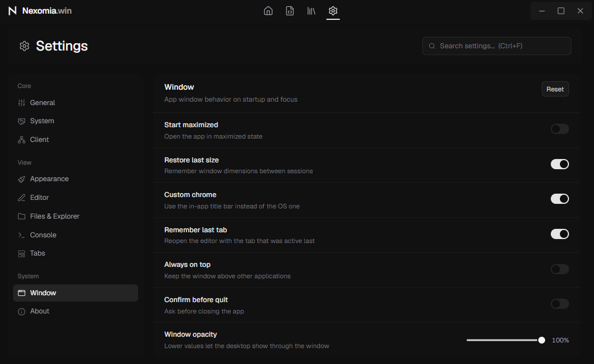Click General sliders icon in sidebar

pyautogui.click(x=22, y=103)
